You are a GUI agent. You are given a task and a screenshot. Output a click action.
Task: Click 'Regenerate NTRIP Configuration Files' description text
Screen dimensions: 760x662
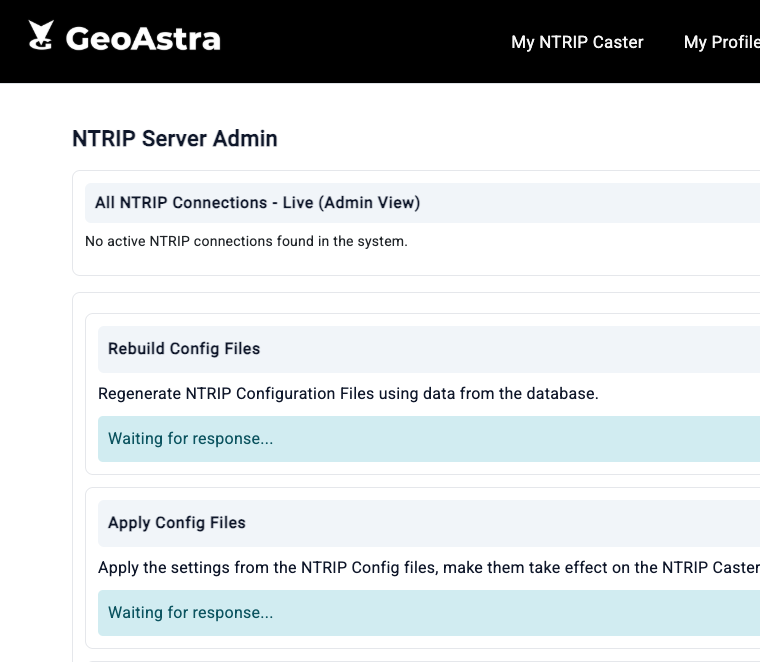(x=348, y=394)
